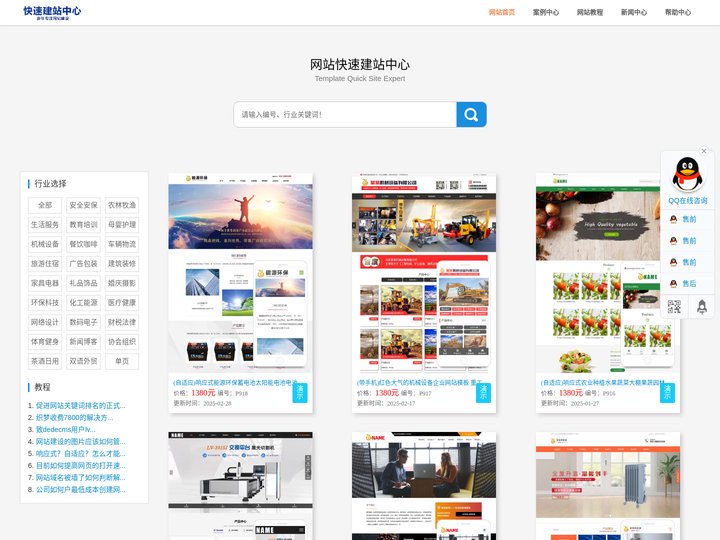Select the 车辆物流 industry filter
This screenshot has height=540, width=720.
pyautogui.click(x=122, y=244)
